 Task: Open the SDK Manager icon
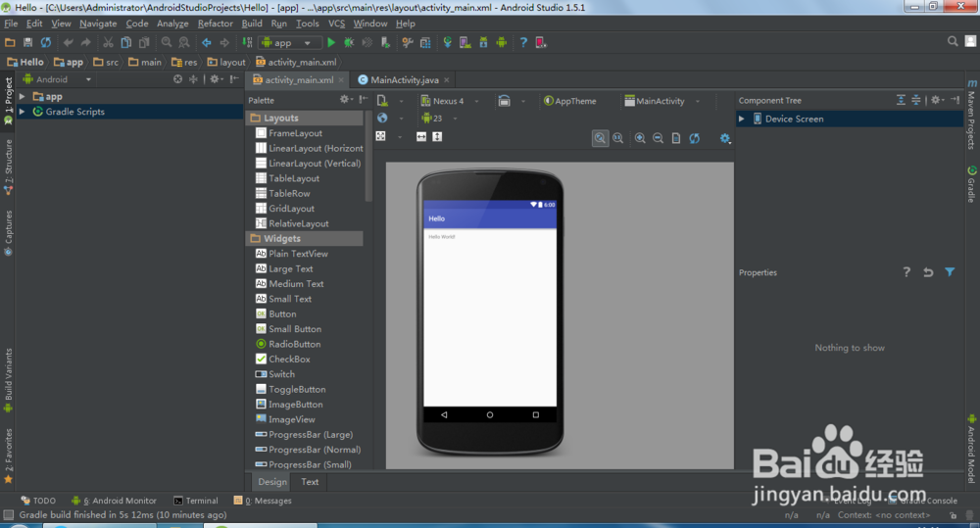tap(483, 42)
